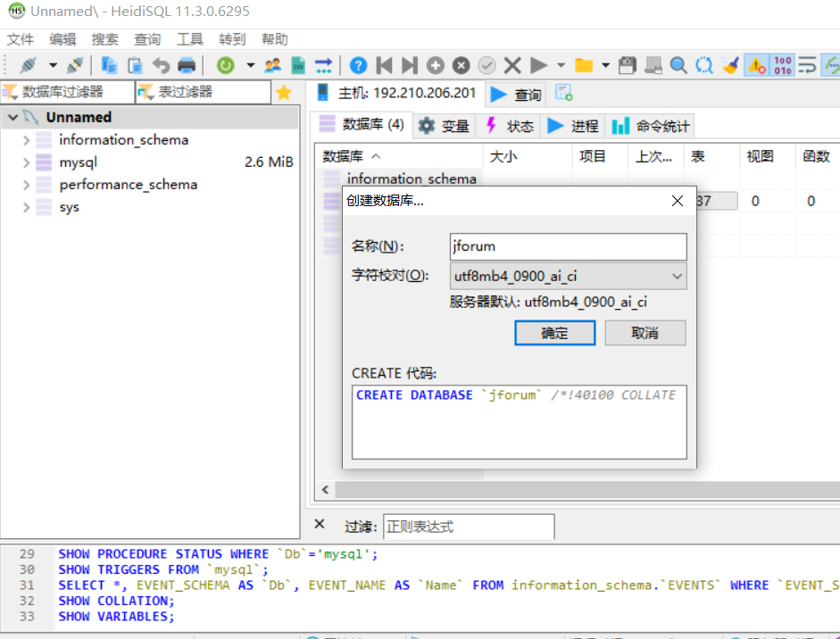This screenshot has height=639, width=840.
Task: Open the 查询 menu
Action: pos(147,39)
